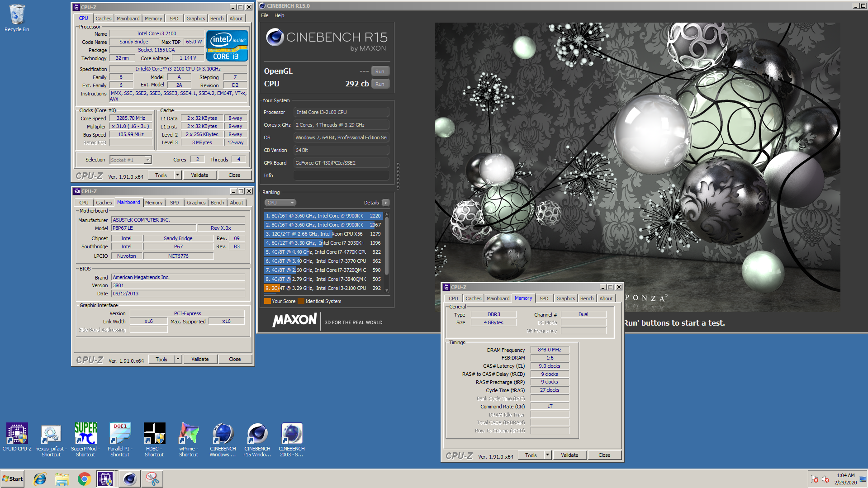Switch to Caches tab in top CPU-Z

click(x=103, y=19)
